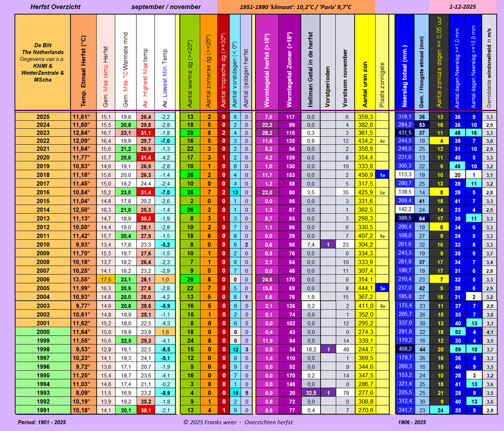
Task: Select the 2025 year row label
Action: click(x=43, y=117)
